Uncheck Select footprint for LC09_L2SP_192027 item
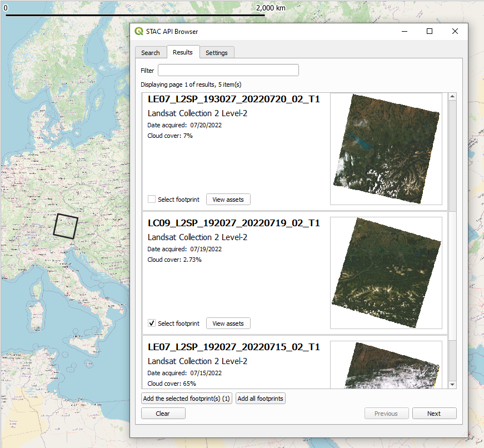Screen dimensions: 484x448 click(x=152, y=323)
